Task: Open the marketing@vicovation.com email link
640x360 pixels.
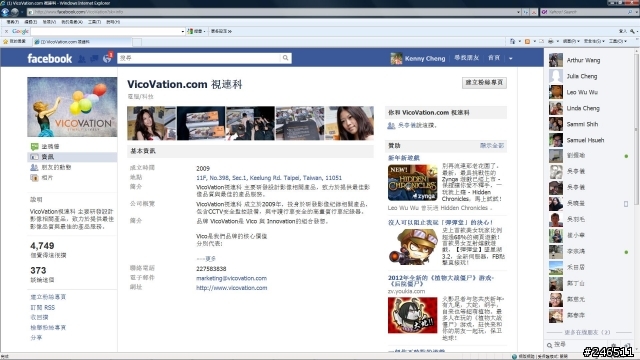Action: click(231, 278)
